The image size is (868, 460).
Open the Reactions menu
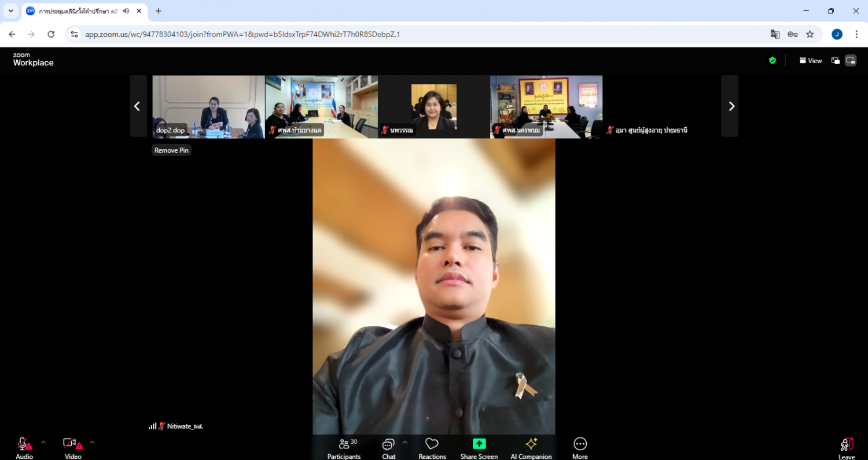tap(432, 447)
